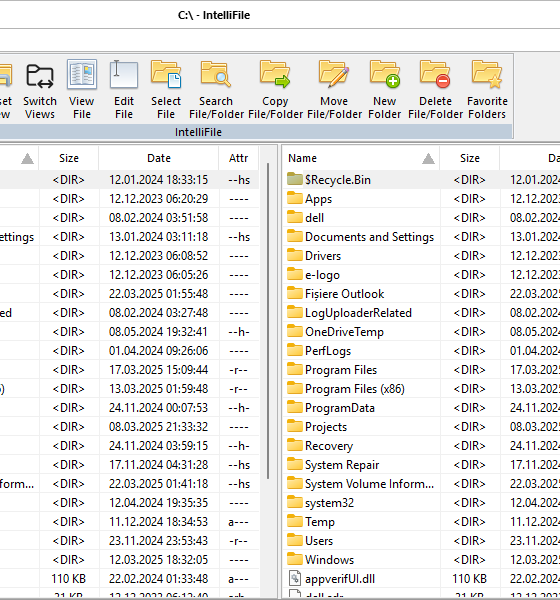560x600 pixels.
Task: Click date 22.02.2024 01:33:48 in left pane
Action: (158, 579)
